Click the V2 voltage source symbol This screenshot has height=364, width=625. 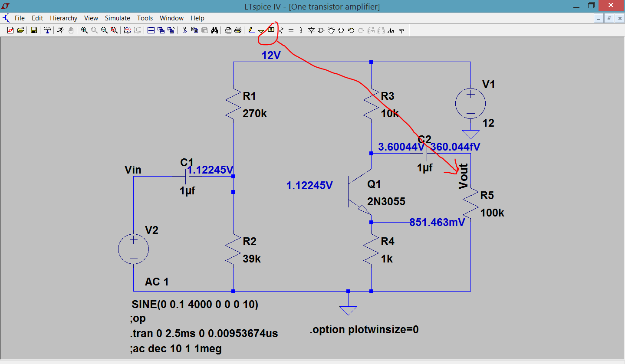[x=134, y=249]
